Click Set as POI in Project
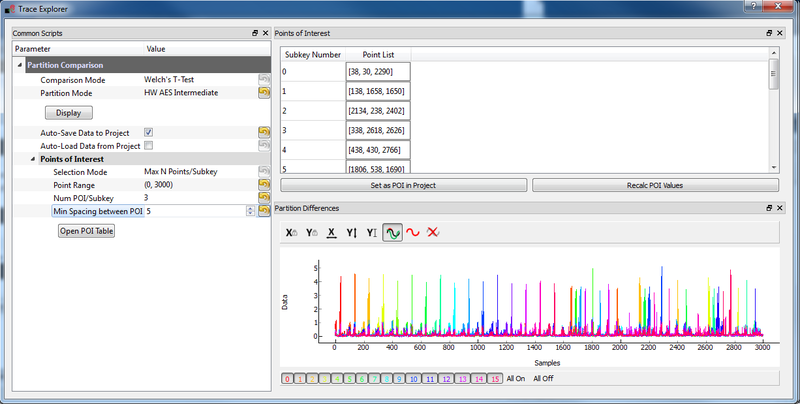The width and height of the screenshot is (800, 404). [403, 185]
